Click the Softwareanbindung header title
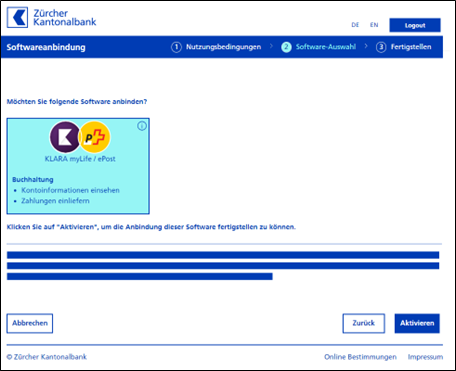Image resolution: width=456 pixels, height=371 pixels. [x=46, y=47]
